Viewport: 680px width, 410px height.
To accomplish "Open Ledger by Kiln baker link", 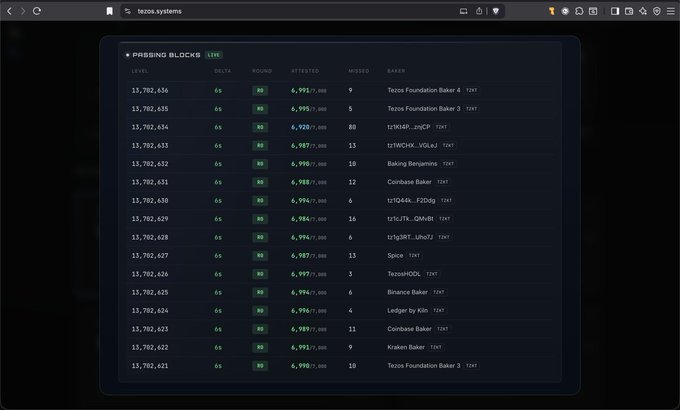I will [x=407, y=311].
